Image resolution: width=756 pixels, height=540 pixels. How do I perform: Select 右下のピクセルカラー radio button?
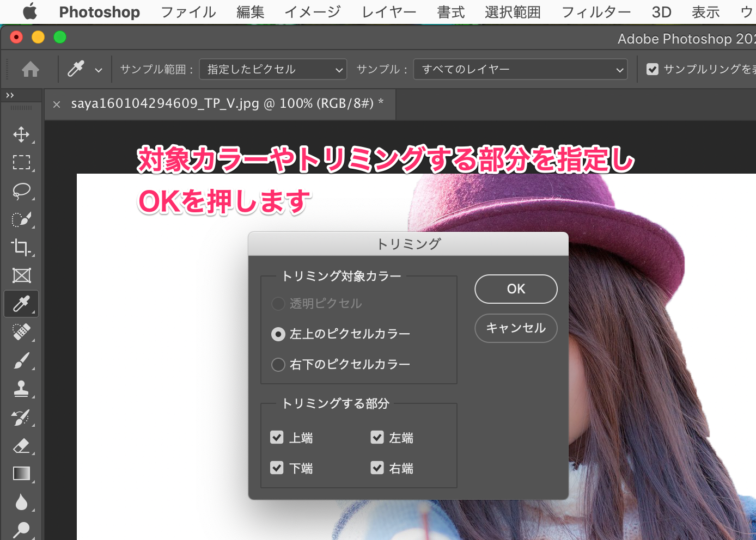pos(278,364)
